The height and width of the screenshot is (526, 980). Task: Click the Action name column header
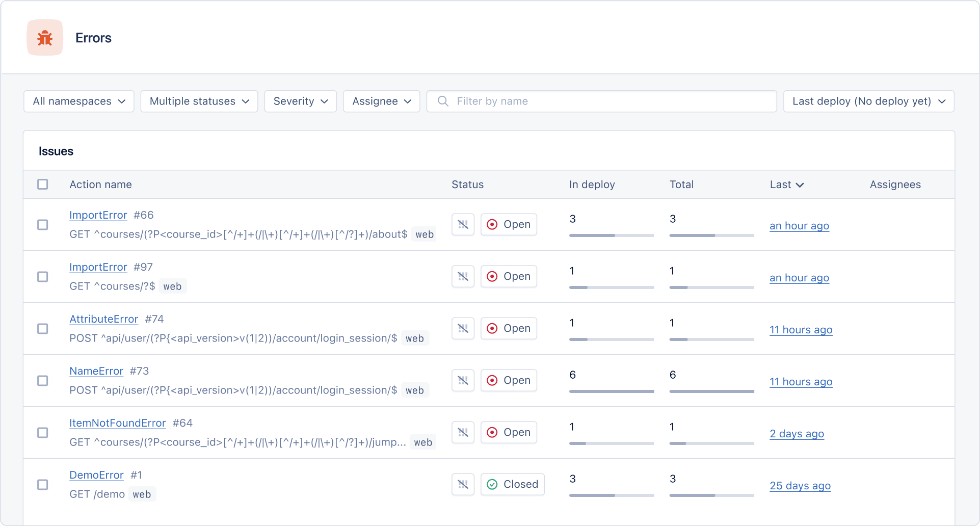tap(100, 185)
